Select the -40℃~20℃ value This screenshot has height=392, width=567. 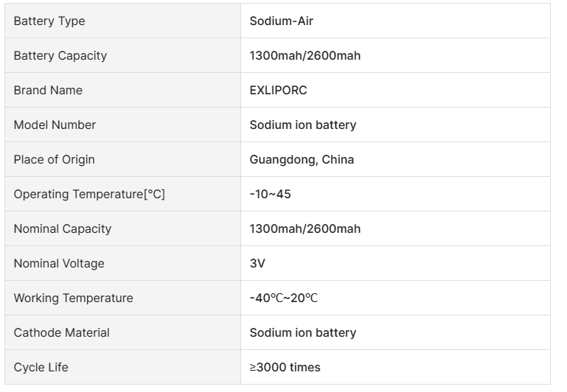(x=284, y=298)
